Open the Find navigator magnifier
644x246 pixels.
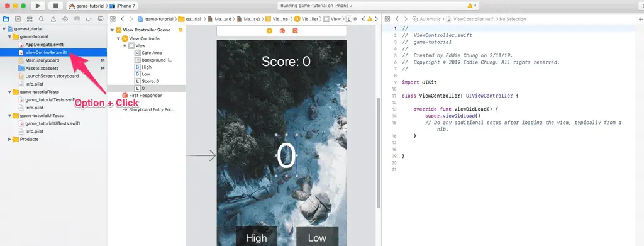tap(42, 19)
